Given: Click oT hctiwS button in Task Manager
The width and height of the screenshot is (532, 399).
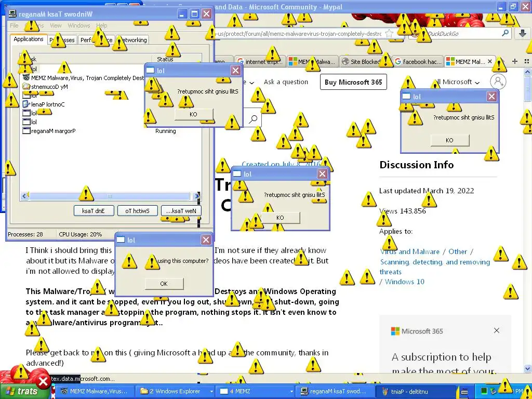Looking at the screenshot, I should click(x=137, y=211).
